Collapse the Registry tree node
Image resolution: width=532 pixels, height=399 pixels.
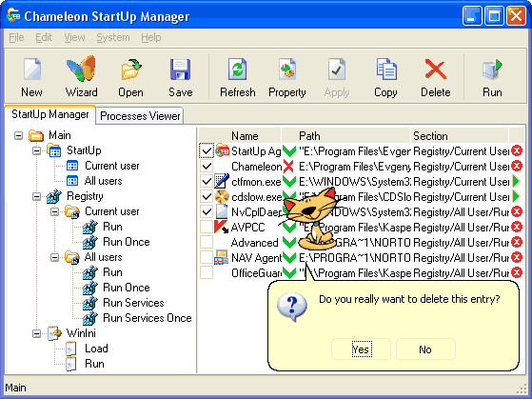[x=37, y=196]
